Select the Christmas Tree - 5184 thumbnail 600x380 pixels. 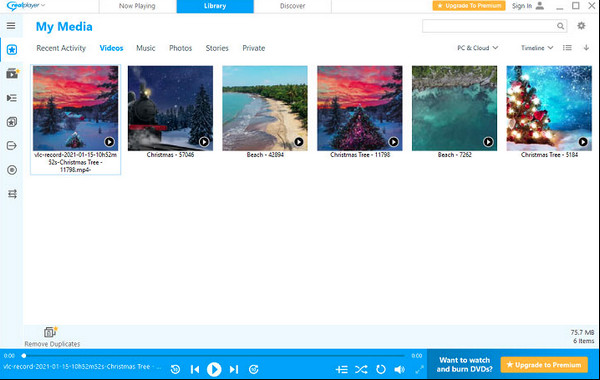click(549, 108)
